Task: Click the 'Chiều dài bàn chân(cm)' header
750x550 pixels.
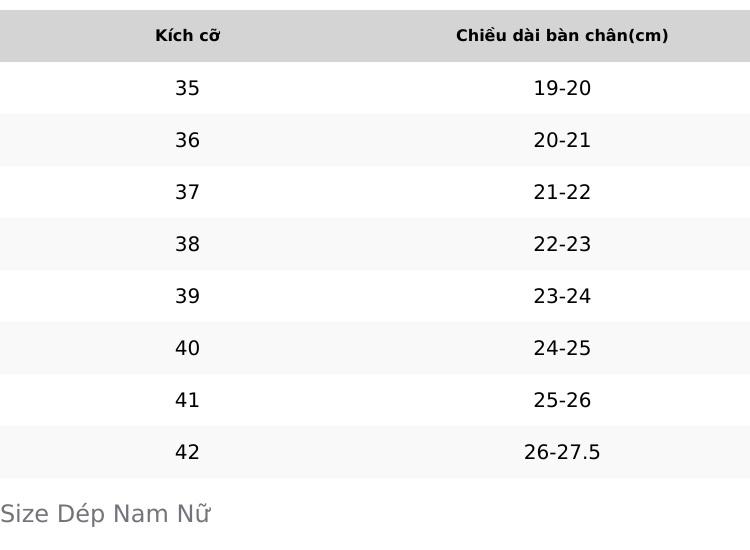Action: pos(562,36)
